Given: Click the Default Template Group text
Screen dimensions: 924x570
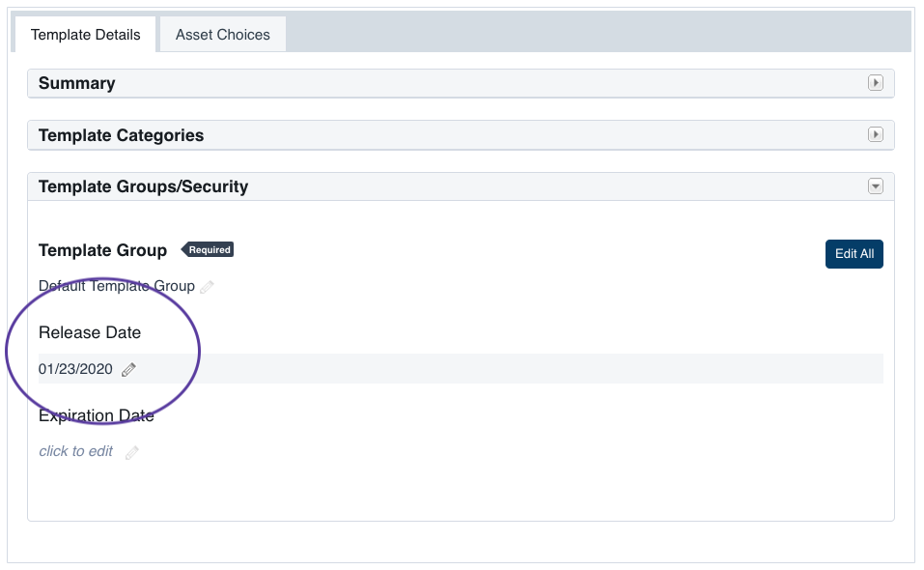Looking at the screenshot, I should pos(117,287).
